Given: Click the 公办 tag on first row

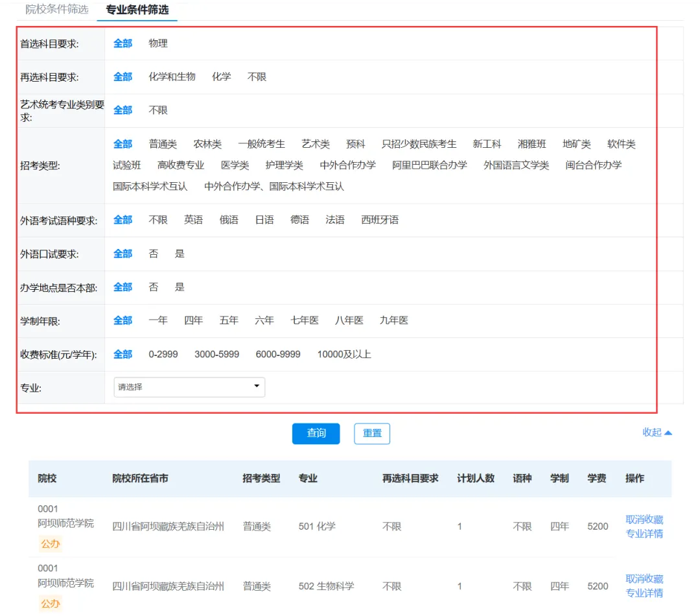Looking at the screenshot, I should pyautogui.click(x=51, y=543).
